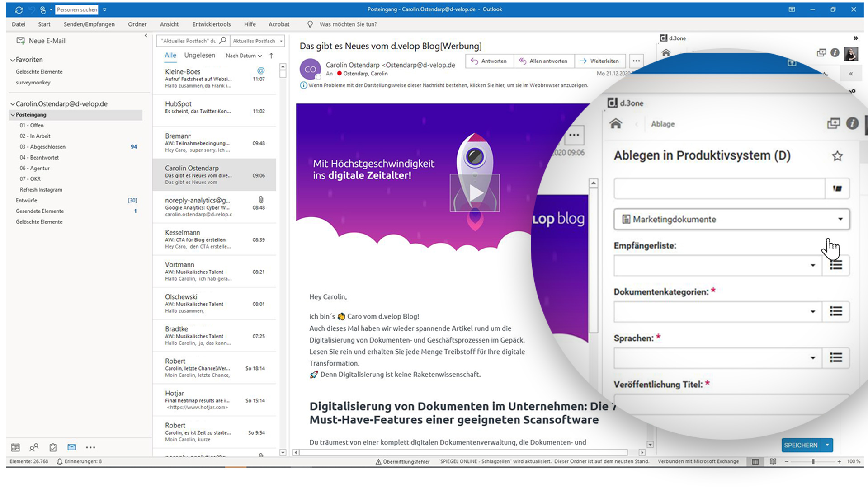Click the undo icon in quick access toolbar
Image resolution: width=868 pixels, height=488 pixels.
click(31, 9)
